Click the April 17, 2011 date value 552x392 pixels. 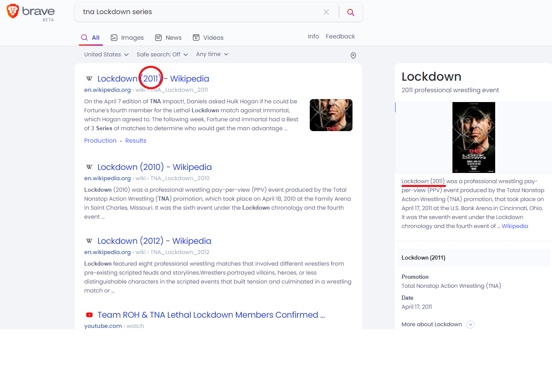tap(417, 307)
